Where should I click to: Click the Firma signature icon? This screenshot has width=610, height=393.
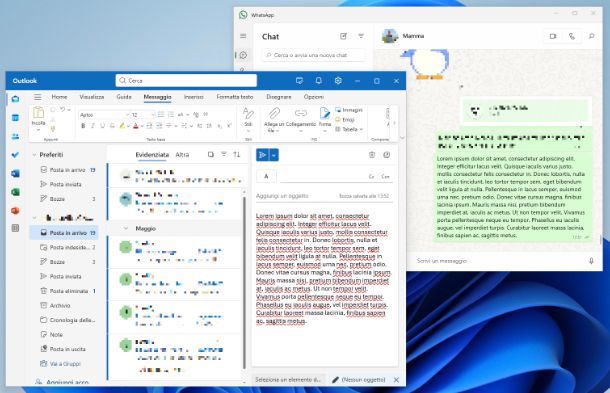click(324, 113)
